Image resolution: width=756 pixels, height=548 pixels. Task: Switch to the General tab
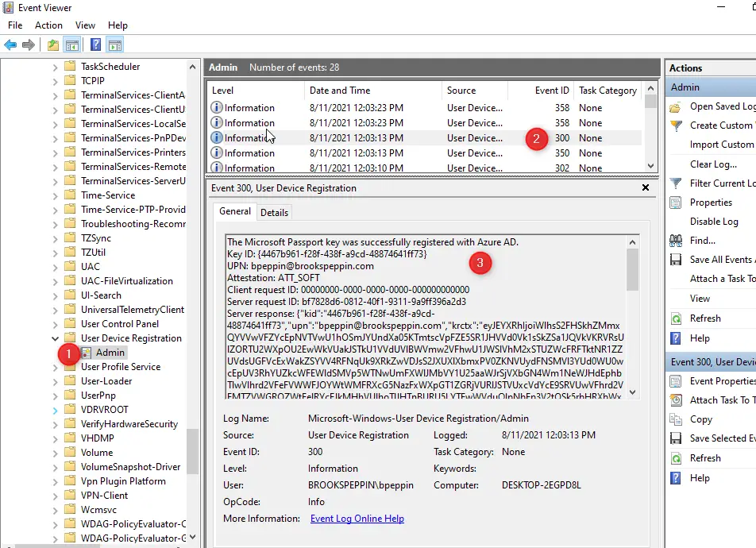(x=235, y=211)
